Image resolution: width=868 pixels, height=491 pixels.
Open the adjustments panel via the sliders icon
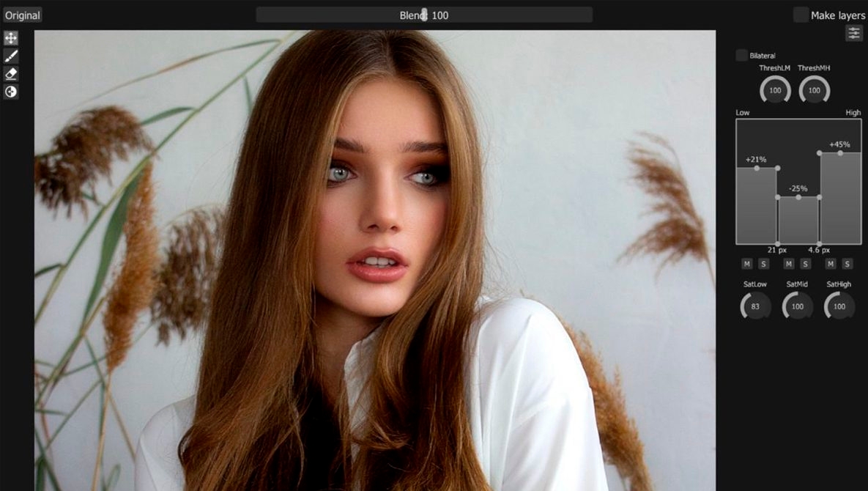[x=854, y=32]
